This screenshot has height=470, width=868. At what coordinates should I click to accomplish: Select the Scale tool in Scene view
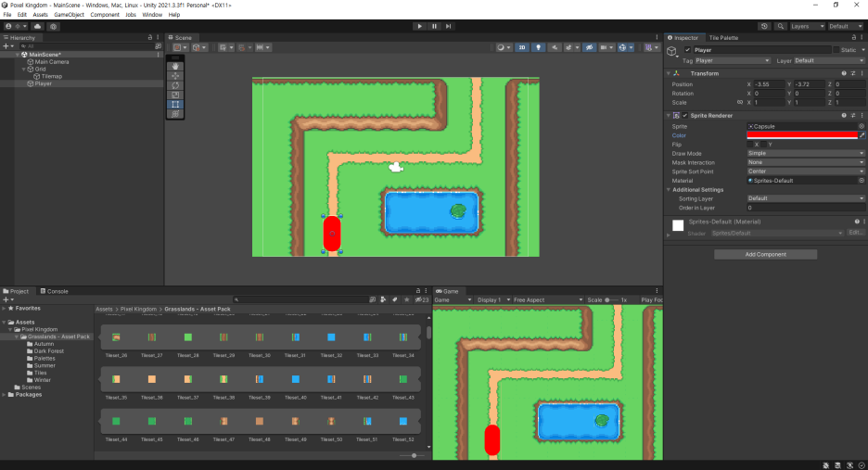(175, 95)
